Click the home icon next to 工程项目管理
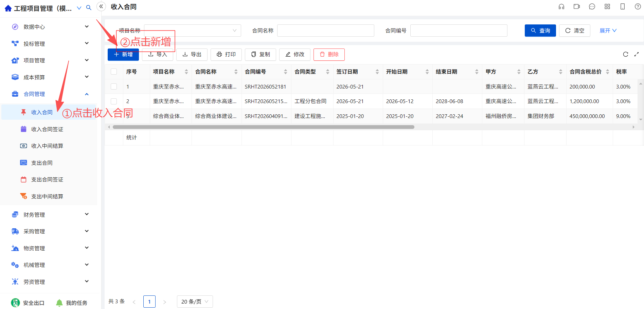 click(8, 8)
